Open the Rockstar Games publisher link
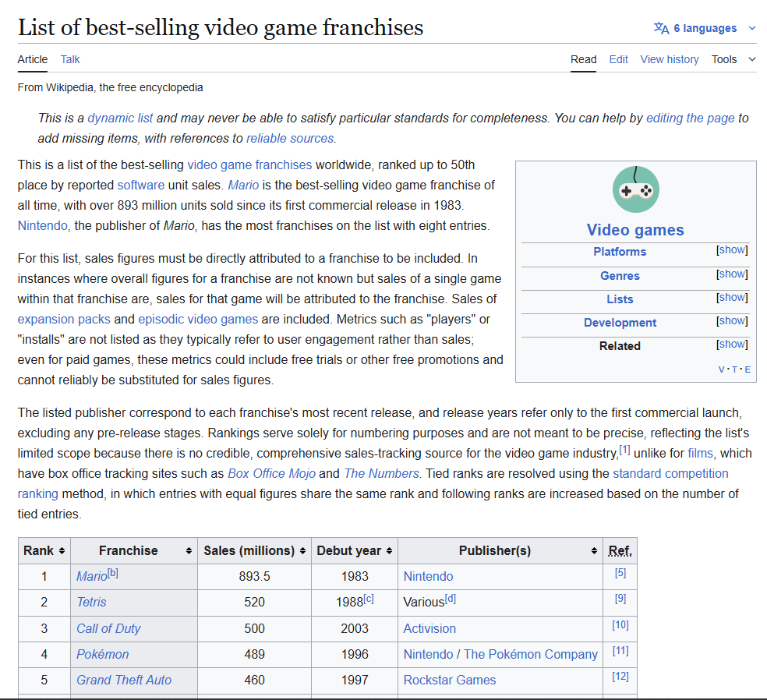 pyautogui.click(x=450, y=681)
